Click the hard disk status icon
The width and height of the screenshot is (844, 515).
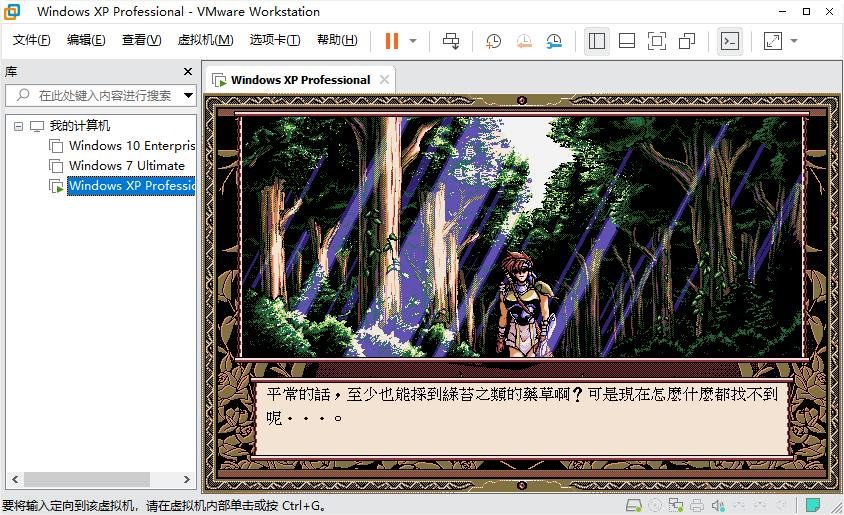coord(634,505)
